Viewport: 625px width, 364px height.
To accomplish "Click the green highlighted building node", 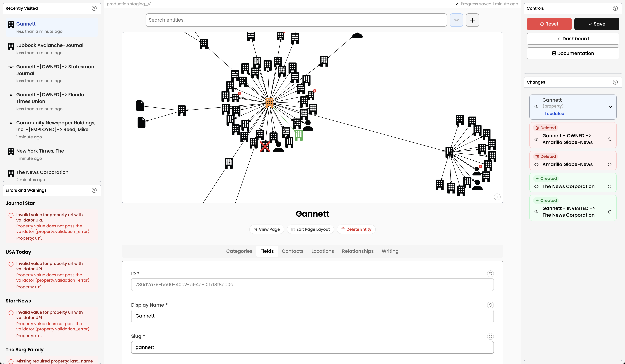I will click(x=299, y=135).
